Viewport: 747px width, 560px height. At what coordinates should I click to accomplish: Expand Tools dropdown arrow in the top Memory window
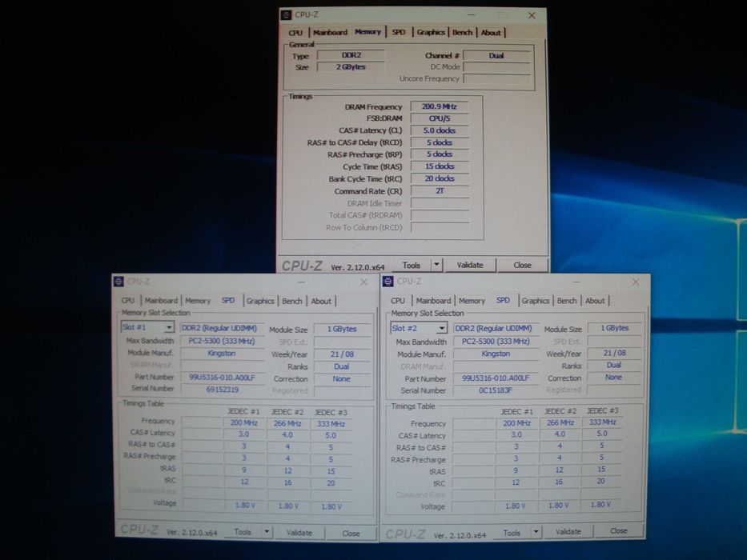coord(437,266)
